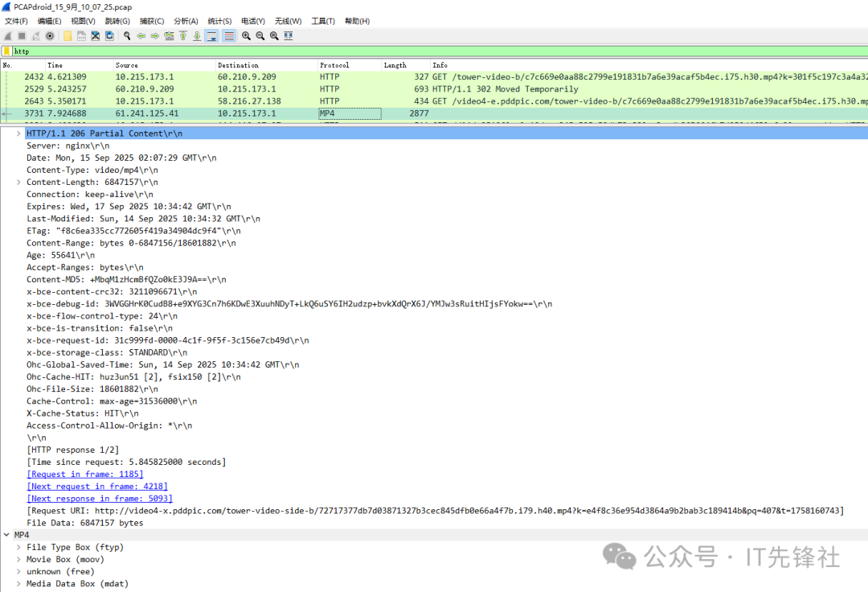
Task: Open the 文件(F) menu
Action: coord(16,21)
